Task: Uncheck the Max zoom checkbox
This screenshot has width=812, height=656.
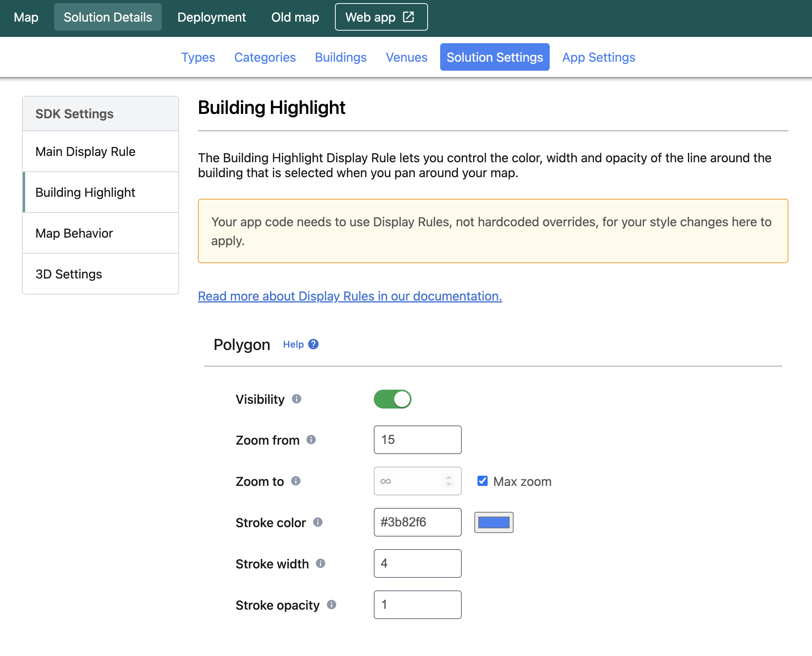Action: point(483,481)
